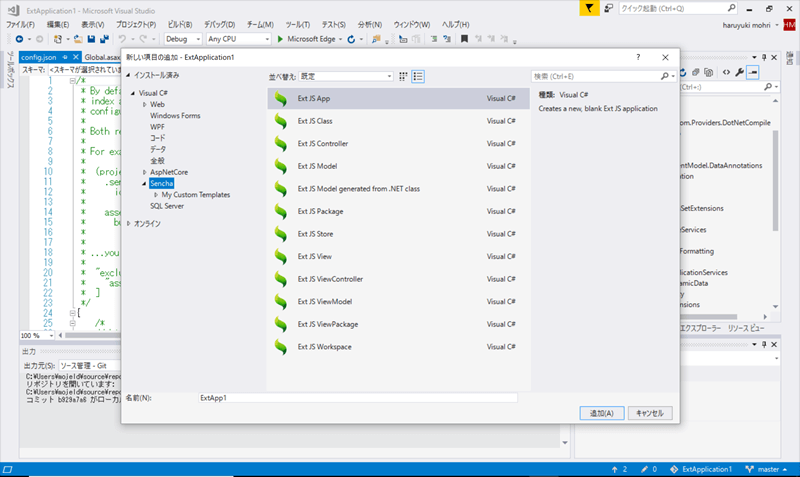Image resolution: width=800 pixels, height=477 pixels.
Task: Expand the Web tree node arrow
Action: point(144,104)
